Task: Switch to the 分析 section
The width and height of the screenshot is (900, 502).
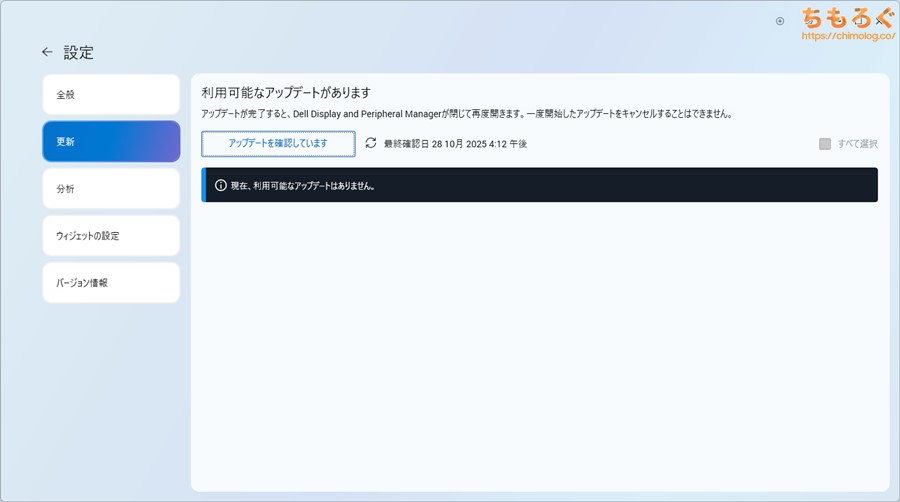Action: [x=111, y=189]
